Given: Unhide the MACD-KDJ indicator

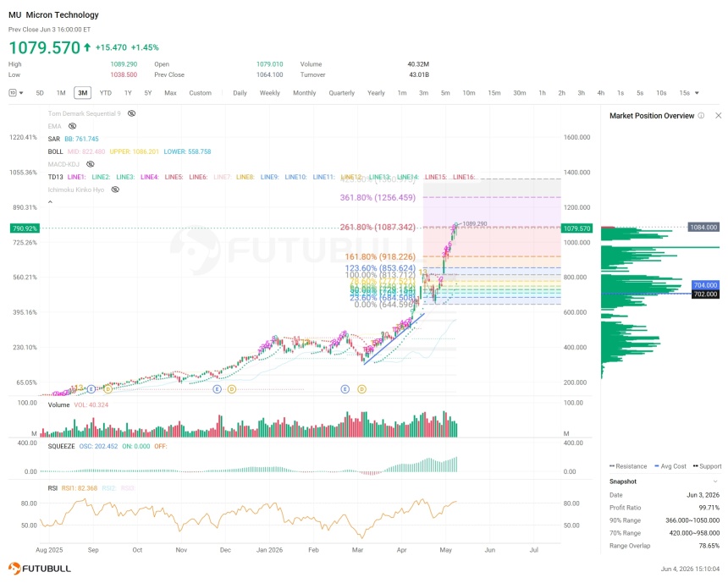Looking at the screenshot, I should click(x=91, y=164).
